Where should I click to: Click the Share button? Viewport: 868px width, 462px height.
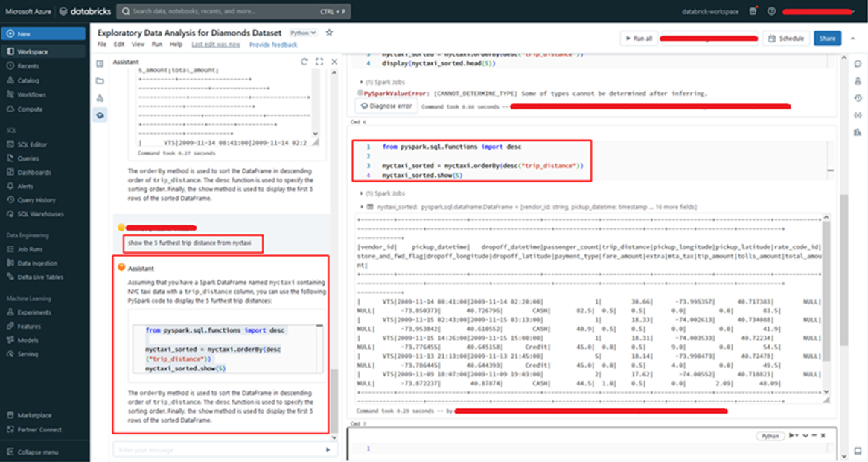[x=827, y=39]
